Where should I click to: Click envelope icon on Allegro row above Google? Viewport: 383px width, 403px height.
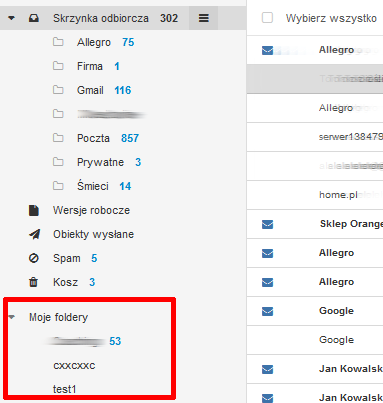coord(267,282)
